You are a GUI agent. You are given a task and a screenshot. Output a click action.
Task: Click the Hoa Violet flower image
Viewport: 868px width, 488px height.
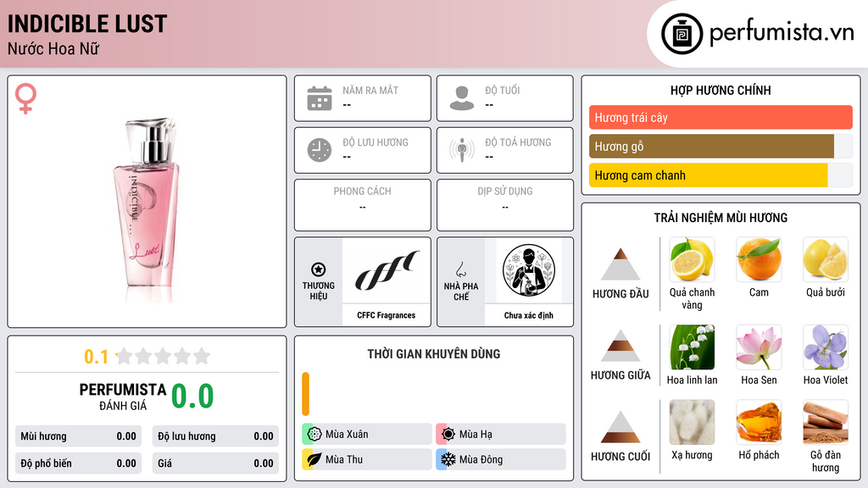[x=826, y=347]
